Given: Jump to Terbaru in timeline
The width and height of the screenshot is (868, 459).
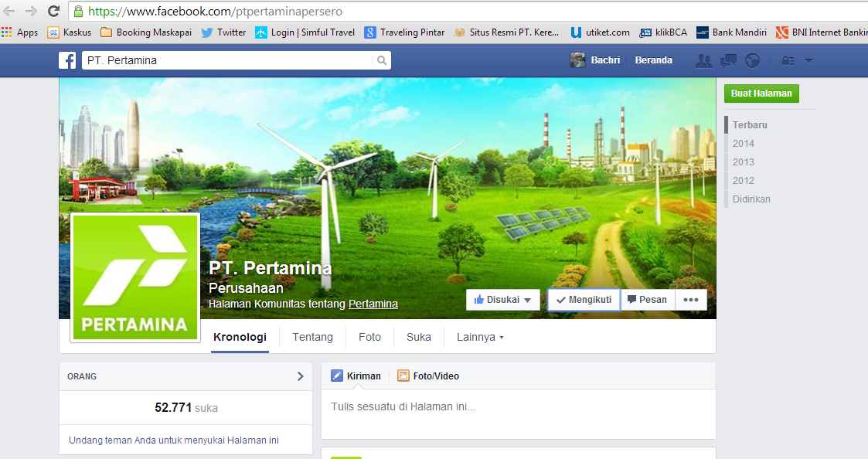Looking at the screenshot, I should 750,125.
